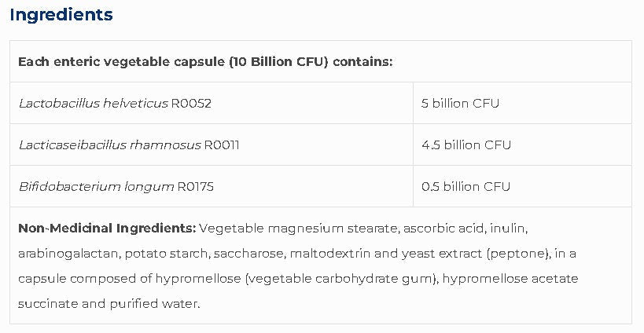Select the Lactobacillus helveticus R0052 cell
644x333 pixels.
click(115, 103)
